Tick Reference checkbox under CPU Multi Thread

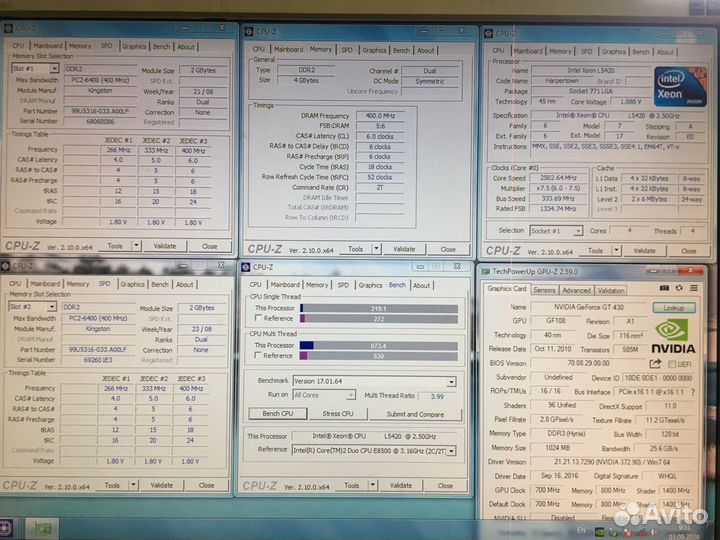tap(258, 355)
